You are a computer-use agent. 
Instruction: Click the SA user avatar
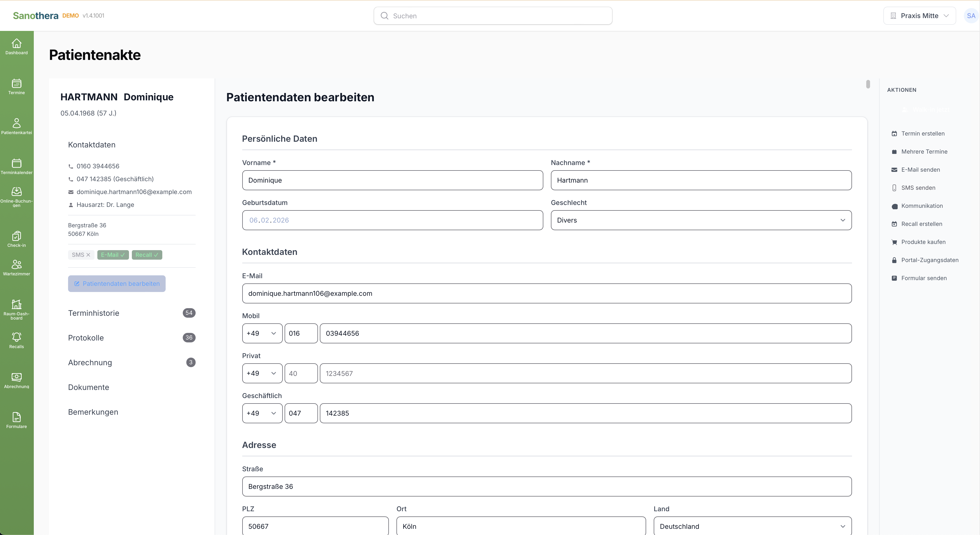pos(970,16)
